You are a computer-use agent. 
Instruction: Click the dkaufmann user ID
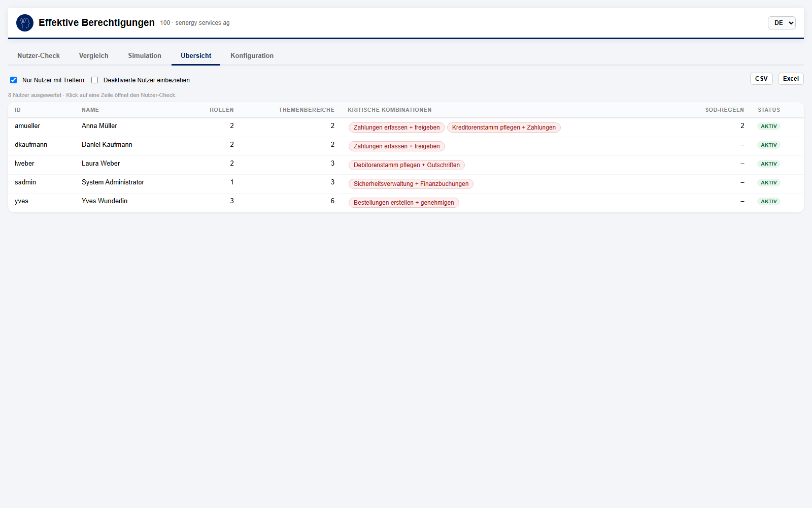pos(31,145)
